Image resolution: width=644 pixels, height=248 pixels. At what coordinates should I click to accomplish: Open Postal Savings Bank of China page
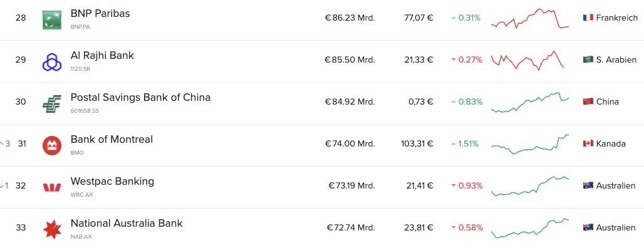140,97
